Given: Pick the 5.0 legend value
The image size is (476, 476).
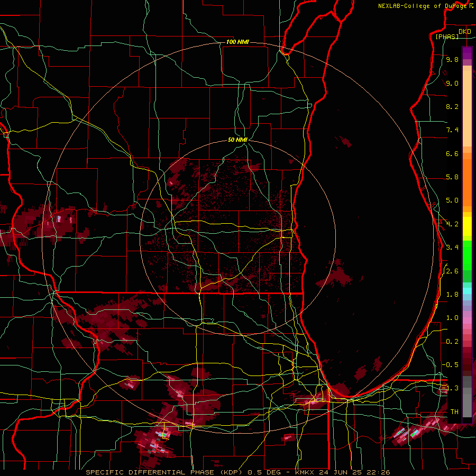Looking at the screenshot, I should point(452,200).
